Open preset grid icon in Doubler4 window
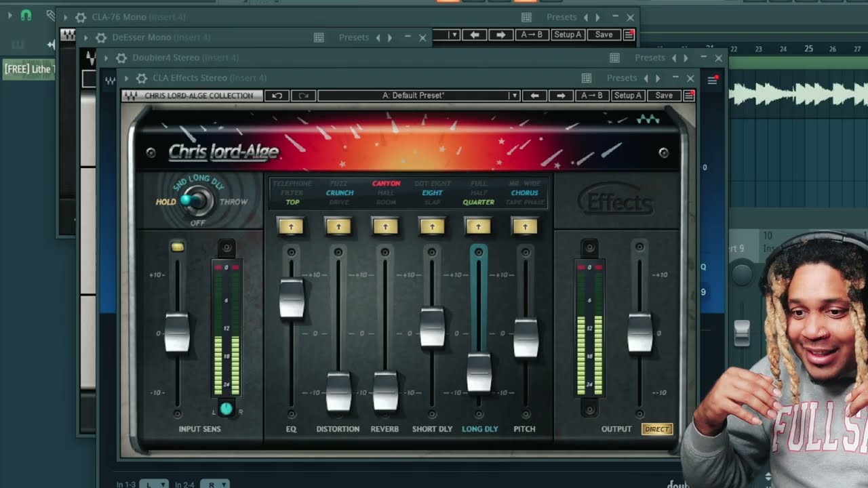The height and width of the screenshot is (488, 868). point(614,58)
